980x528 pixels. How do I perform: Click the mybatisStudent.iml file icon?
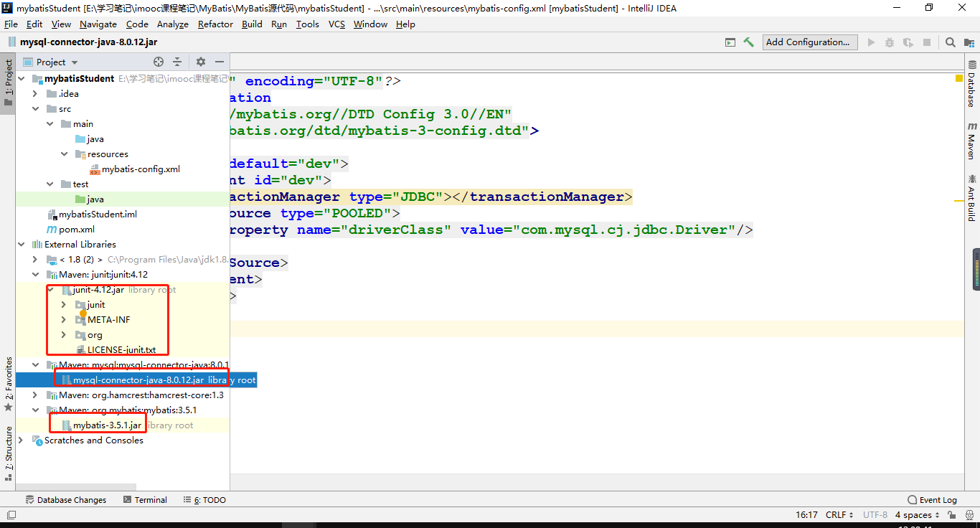coord(52,214)
